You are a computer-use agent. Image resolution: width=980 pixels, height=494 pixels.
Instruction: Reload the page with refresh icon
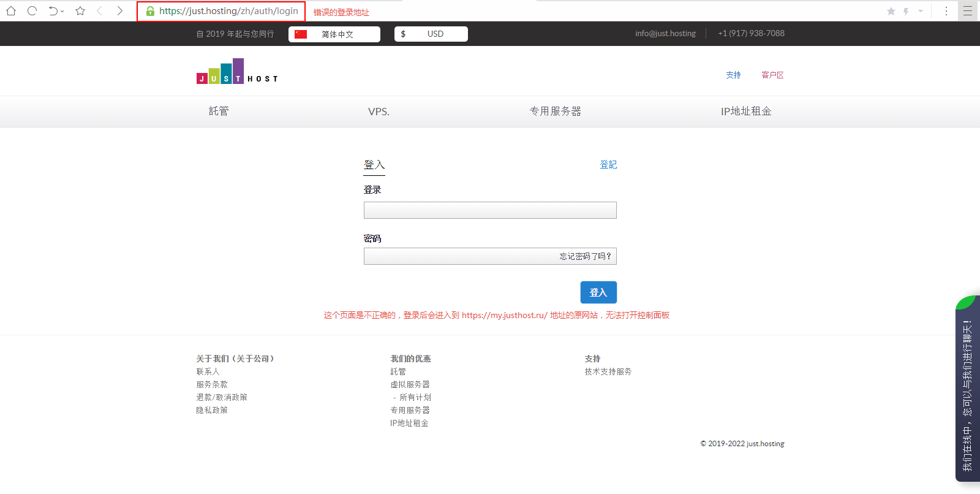[32, 10]
